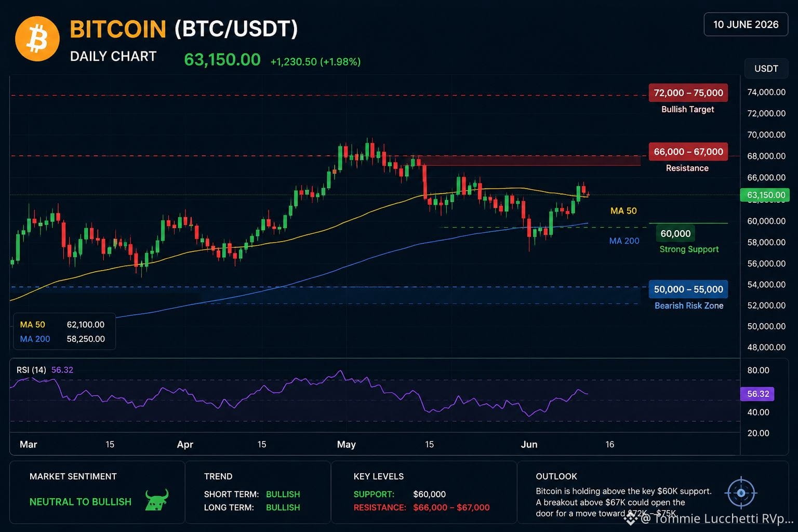This screenshot has width=798, height=532.
Task: Click the RSI (14) indicator label
Action: pos(31,370)
